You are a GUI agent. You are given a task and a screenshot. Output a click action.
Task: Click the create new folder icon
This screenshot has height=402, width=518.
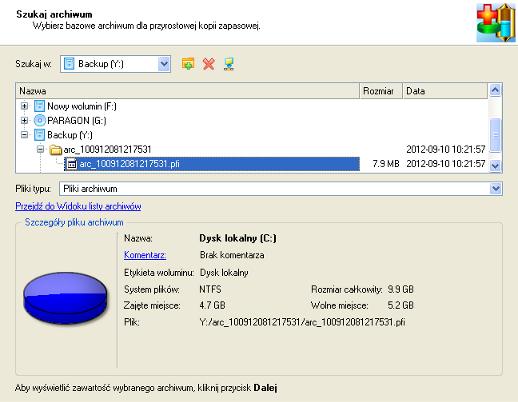(x=188, y=64)
